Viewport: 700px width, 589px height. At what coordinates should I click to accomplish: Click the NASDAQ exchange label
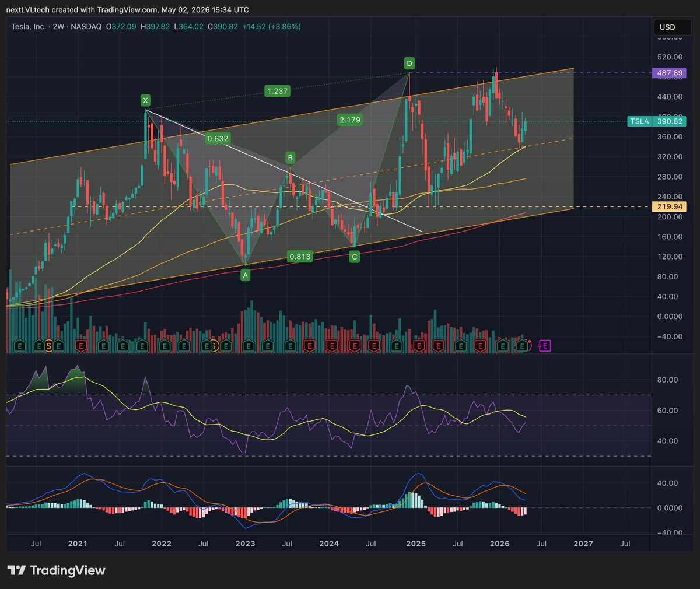[86, 27]
